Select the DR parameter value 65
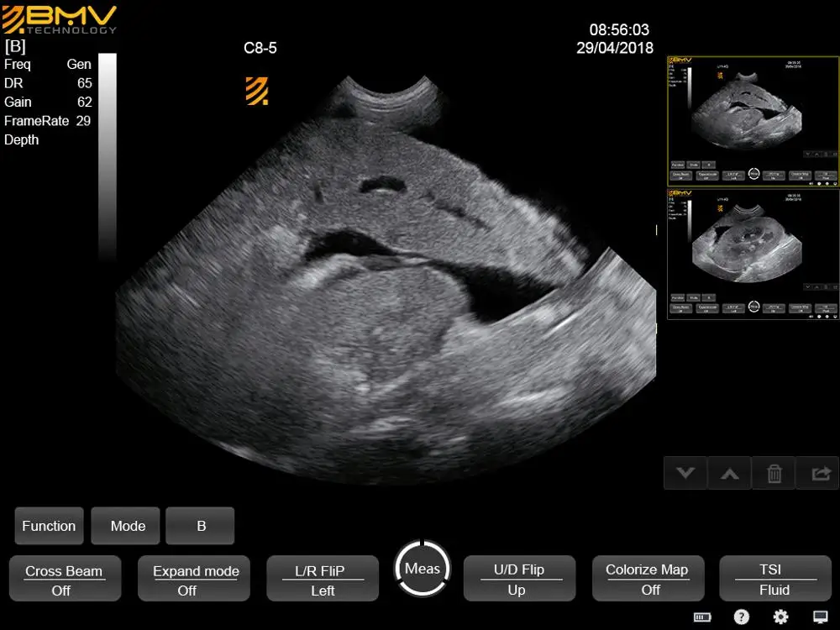Image resolution: width=840 pixels, height=630 pixels. [x=85, y=83]
